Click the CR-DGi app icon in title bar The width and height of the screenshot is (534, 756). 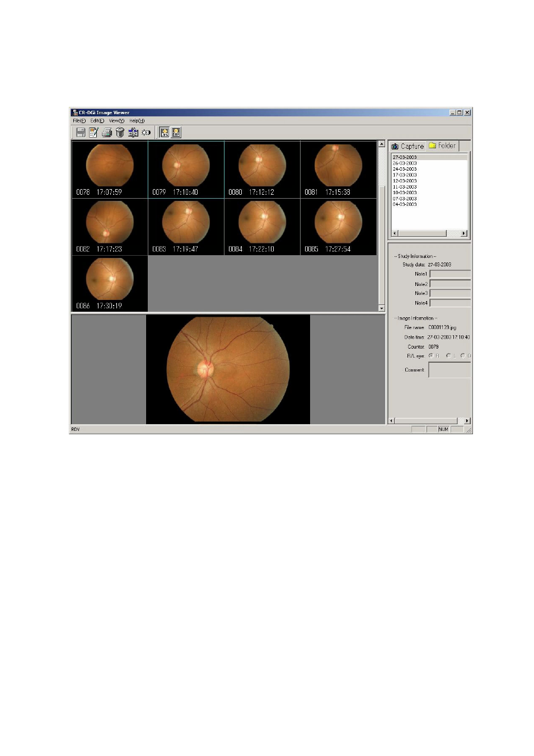[75, 112]
